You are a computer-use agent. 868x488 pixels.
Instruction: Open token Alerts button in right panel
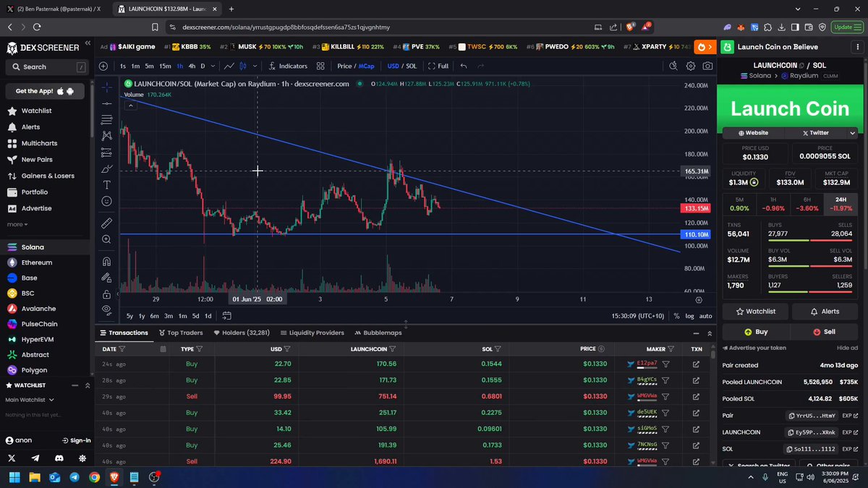pos(825,311)
